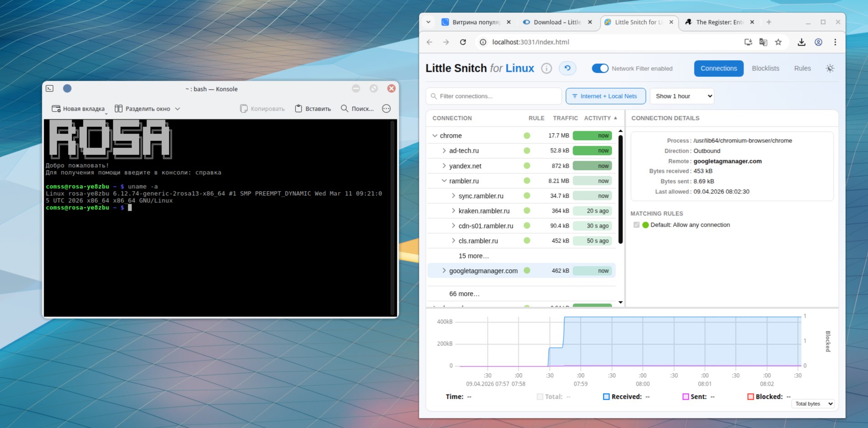Screen dimensions: 868x428
Task: Reload the browser page
Action: click(463, 42)
